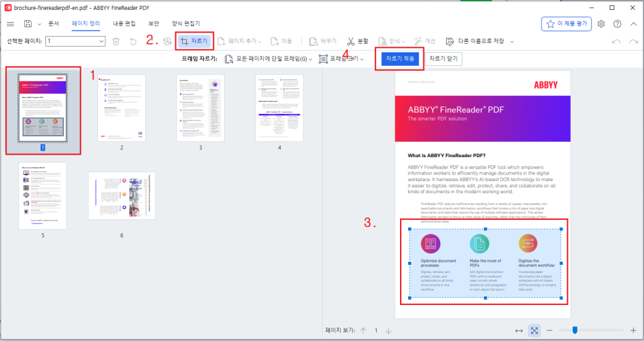The width and height of the screenshot is (644, 341).
Task: Open the 보안 tab
Action: point(153,24)
